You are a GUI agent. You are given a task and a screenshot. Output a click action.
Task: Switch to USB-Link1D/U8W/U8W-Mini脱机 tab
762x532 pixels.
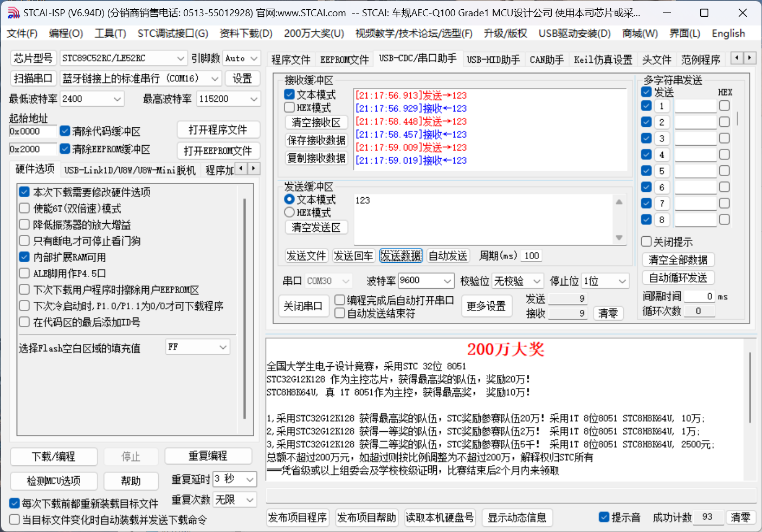click(x=130, y=171)
